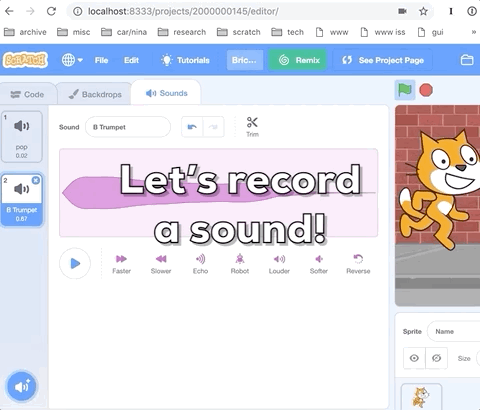Click the Choose a Sound button
480x410 pixels.
pos(22,387)
